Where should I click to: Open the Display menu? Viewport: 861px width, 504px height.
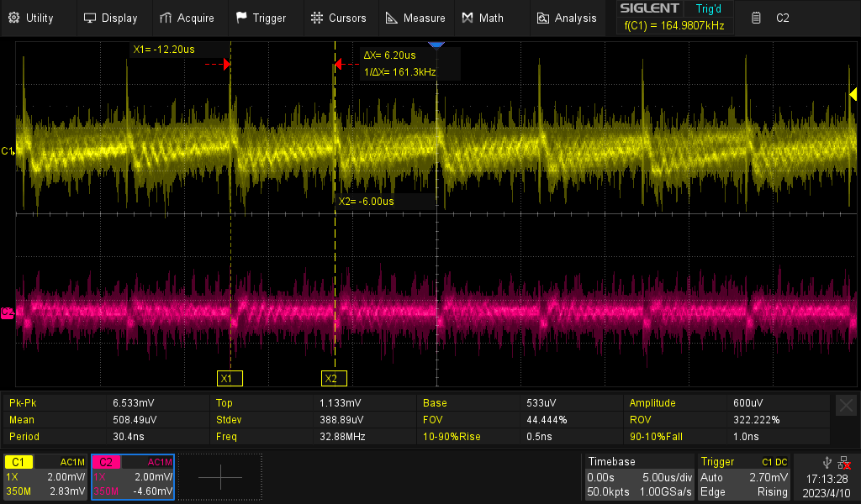pyautogui.click(x=110, y=18)
